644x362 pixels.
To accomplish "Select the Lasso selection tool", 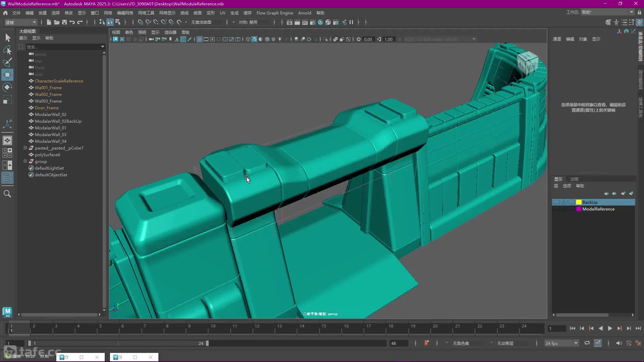I will [x=7, y=50].
